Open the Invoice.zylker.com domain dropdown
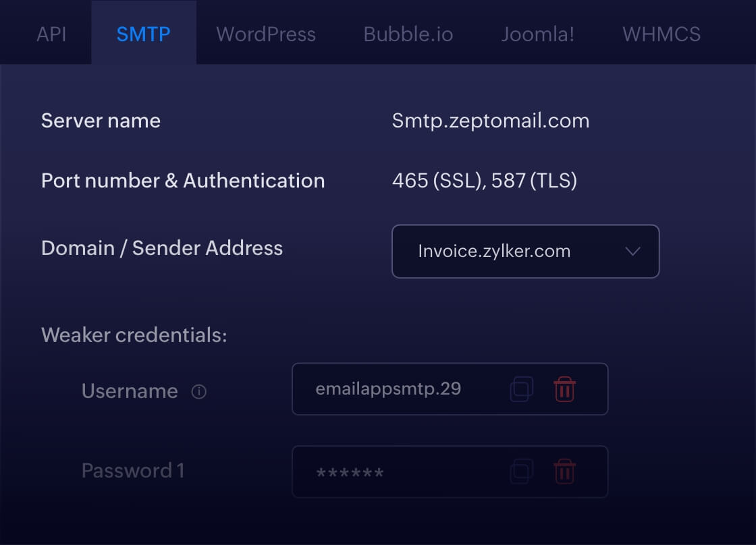This screenshot has height=545, width=756. point(526,251)
